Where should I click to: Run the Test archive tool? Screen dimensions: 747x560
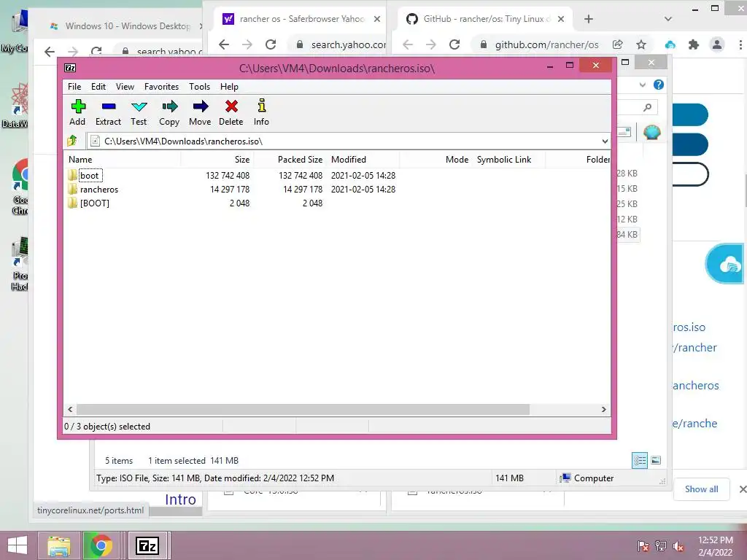point(139,106)
